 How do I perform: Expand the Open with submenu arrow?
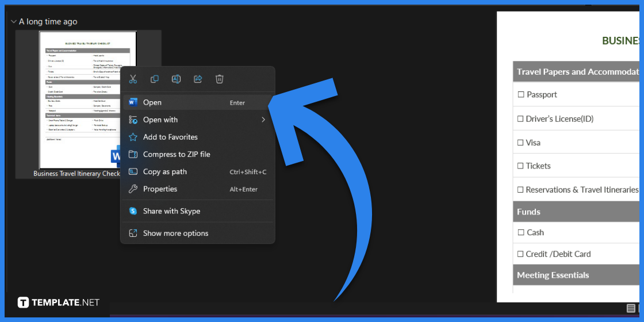pyautogui.click(x=263, y=120)
